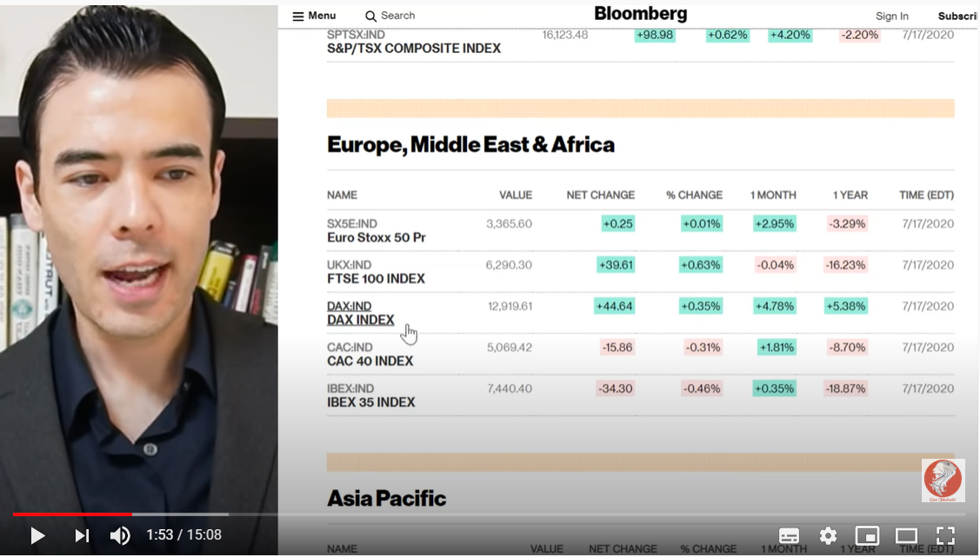The width and height of the screenshot is (980, 557).
Task: Select FTSE net change +39.61
Action: (616, 265)
